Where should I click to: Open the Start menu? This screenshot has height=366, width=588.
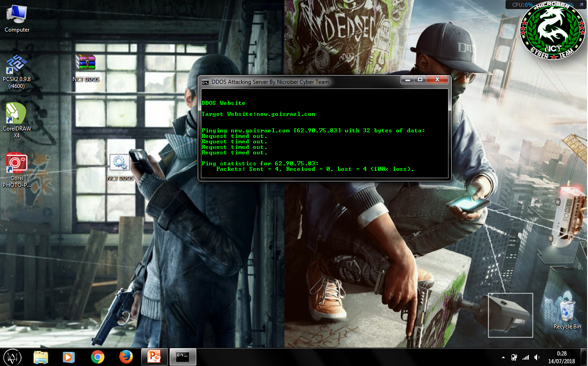point(12,357)
